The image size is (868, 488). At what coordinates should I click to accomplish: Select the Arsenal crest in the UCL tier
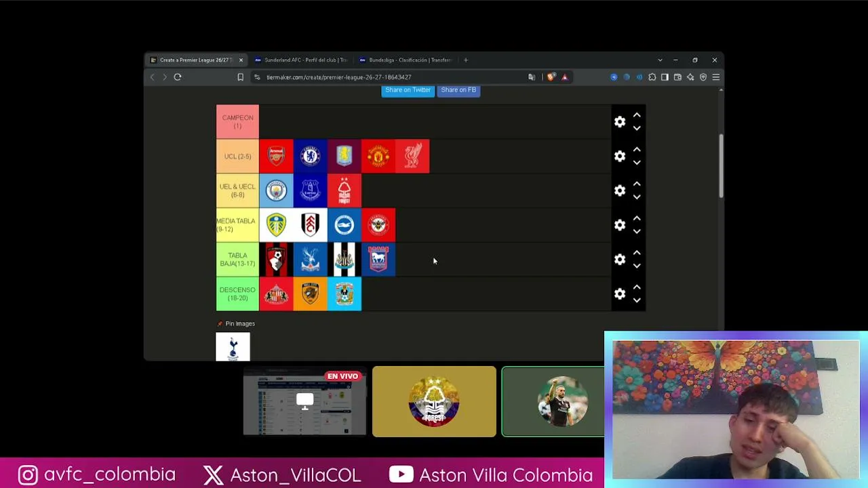(x=276, y=157)
